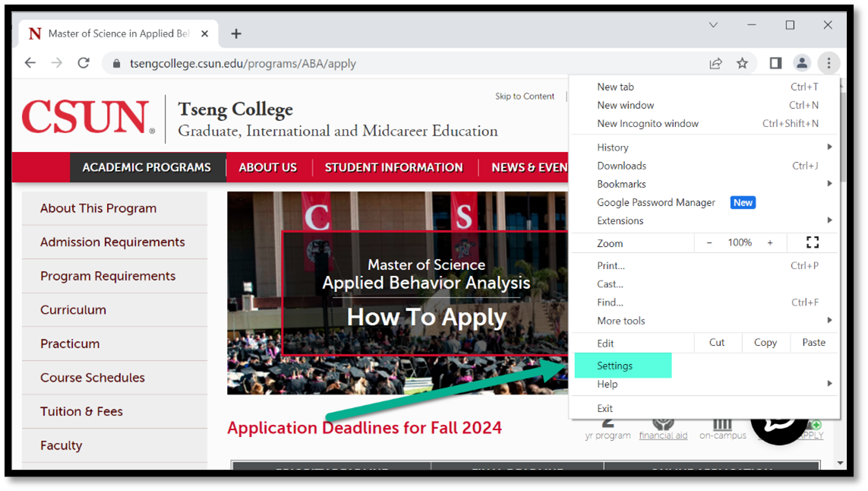Open the tab search dropdown chevron

pyautogui.click(x=713, y=25)
